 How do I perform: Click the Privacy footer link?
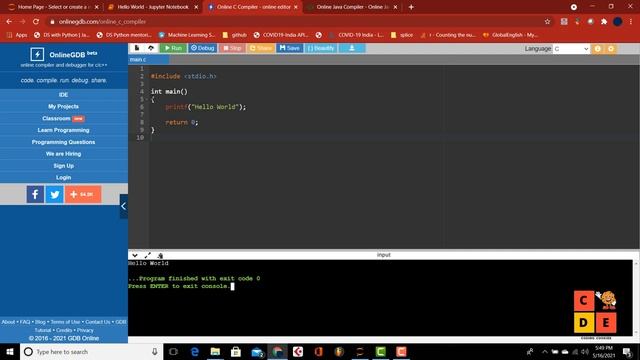pos(85,330)
